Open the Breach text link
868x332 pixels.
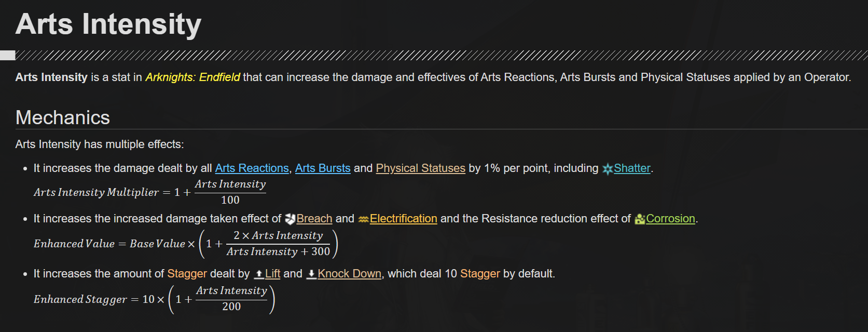314,219
